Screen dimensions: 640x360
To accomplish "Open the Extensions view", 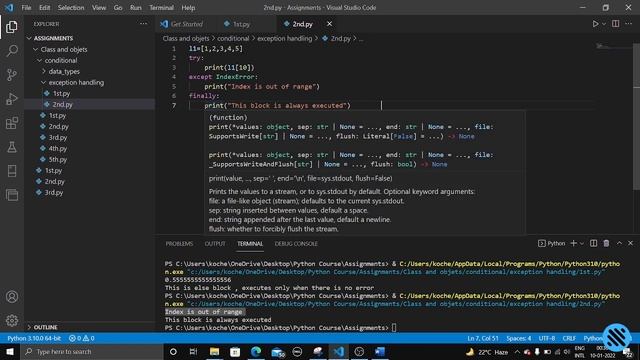I will pos(12,123).
